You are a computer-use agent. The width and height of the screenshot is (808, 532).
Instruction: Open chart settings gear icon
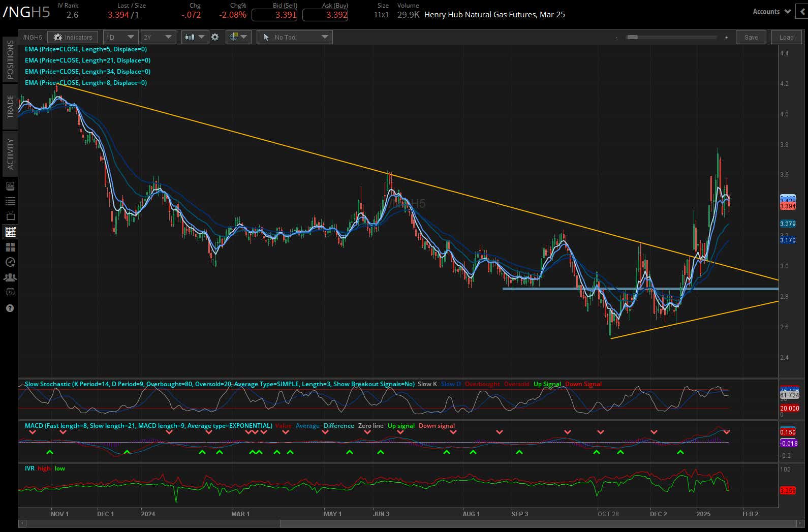point(215,37)
